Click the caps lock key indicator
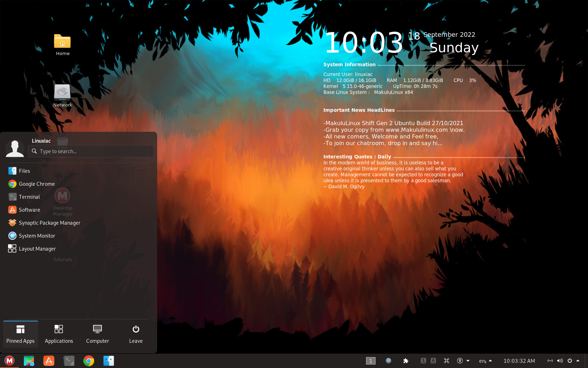Screen dimensions: 588x368 pos(433,360)
